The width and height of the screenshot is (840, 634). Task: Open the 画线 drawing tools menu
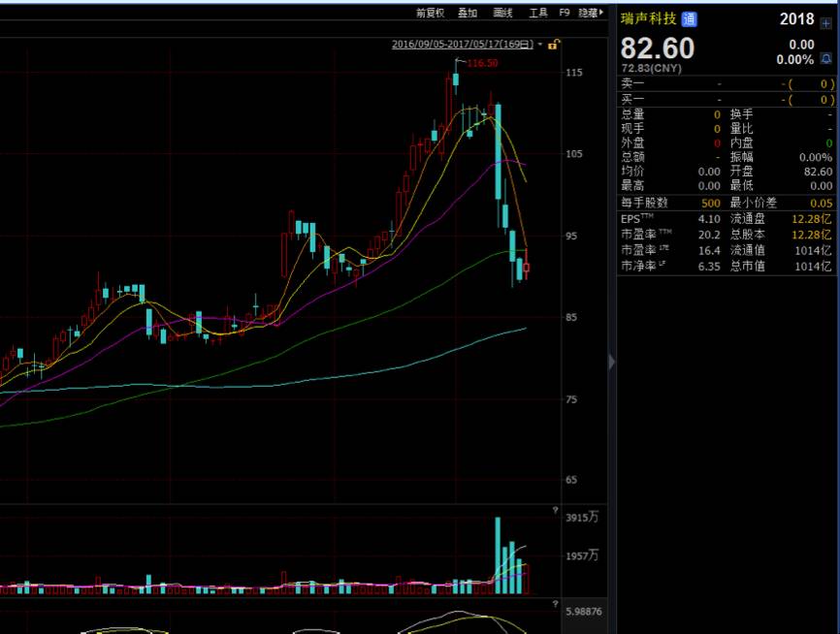click(x=502, y=13)
